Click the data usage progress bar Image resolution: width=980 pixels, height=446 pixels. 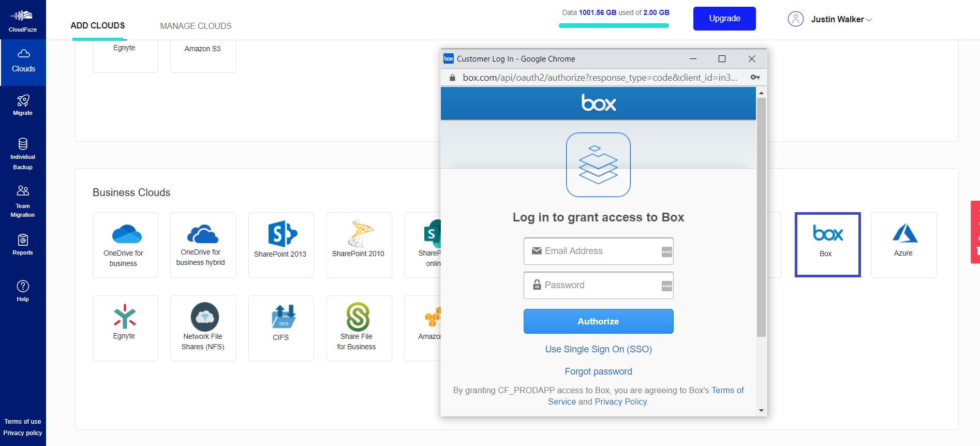[x=614, y=25]
